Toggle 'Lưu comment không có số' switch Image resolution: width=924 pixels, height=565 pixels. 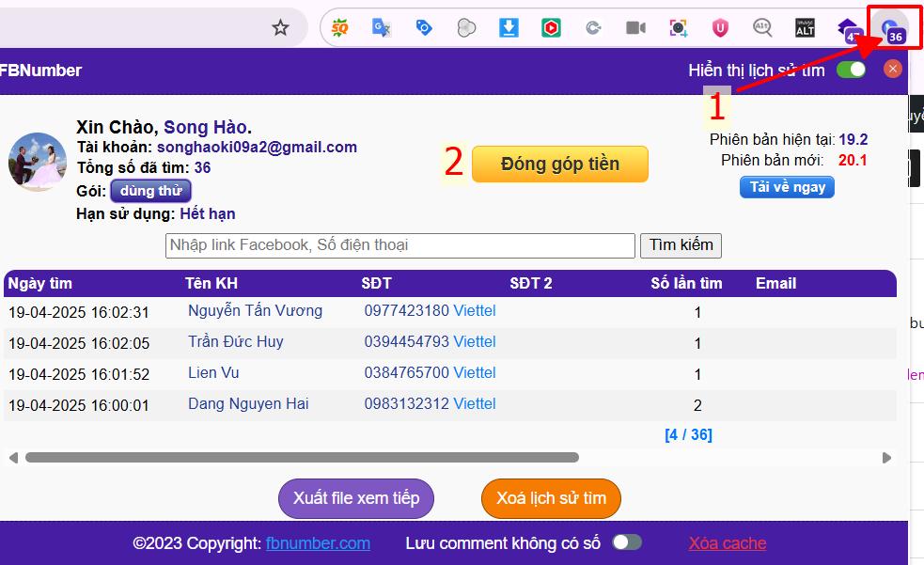[627, 542]
